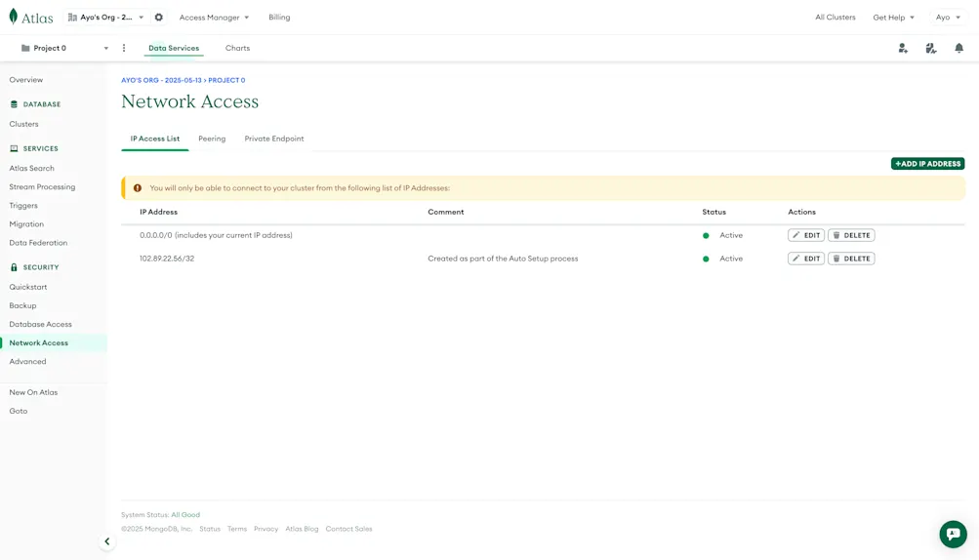Click the Comment column header
The image size is (979, 560).
point(446,213)
